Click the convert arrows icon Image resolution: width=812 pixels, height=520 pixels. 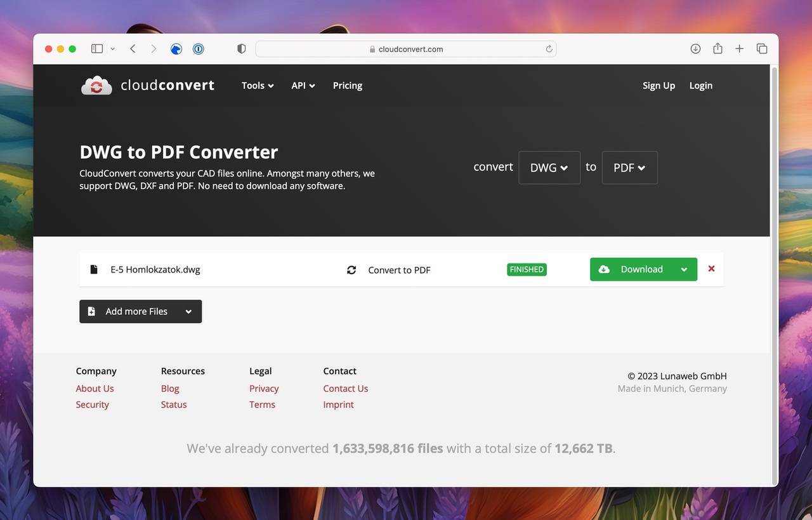click(x=351, y=270)
